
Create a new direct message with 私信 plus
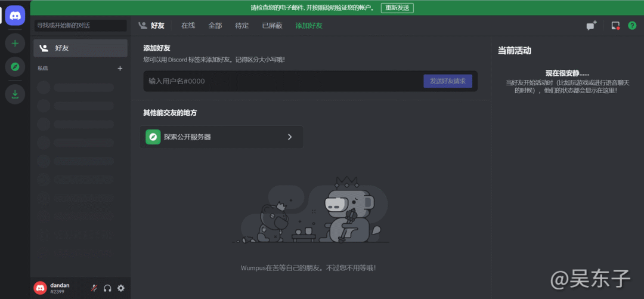[120, 68]
